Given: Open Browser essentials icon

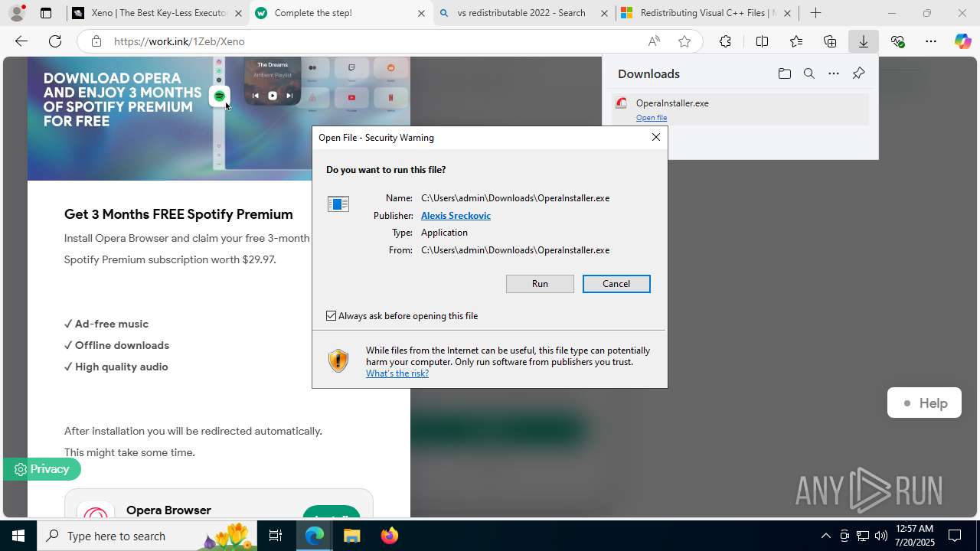Looking at the screenshot, I should [898, 41].
